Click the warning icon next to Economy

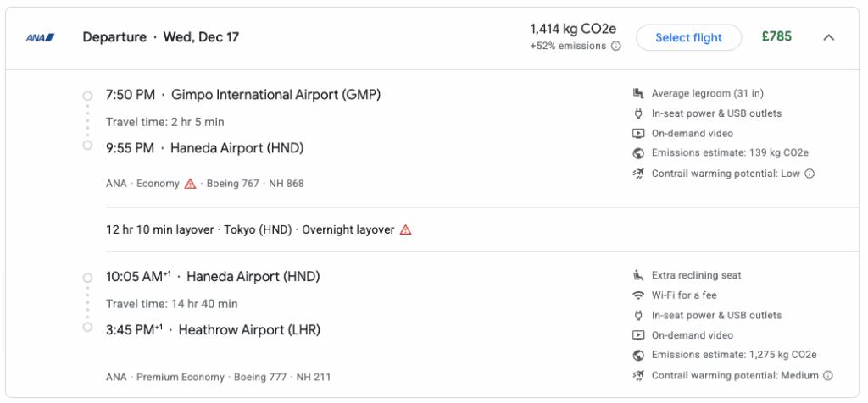[x=191, y=184]
